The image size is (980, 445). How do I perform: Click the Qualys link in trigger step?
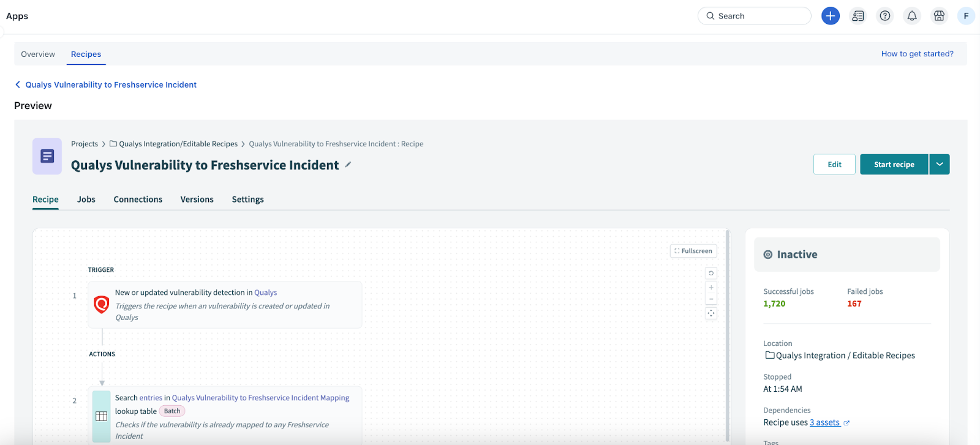point(266,293)
